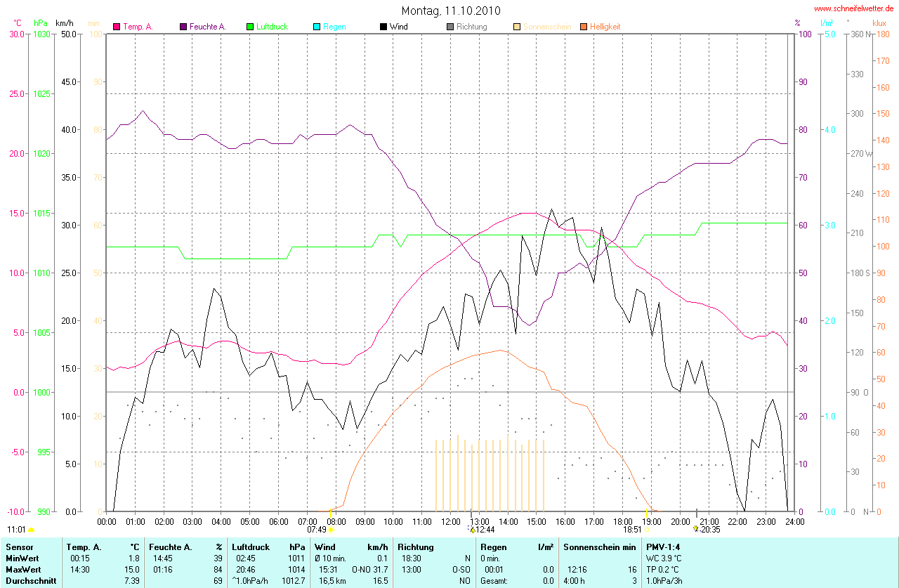Click the 1.0hPa/3h pressure trend value
The image size is (899, 588).
click(x=664, y=581)
